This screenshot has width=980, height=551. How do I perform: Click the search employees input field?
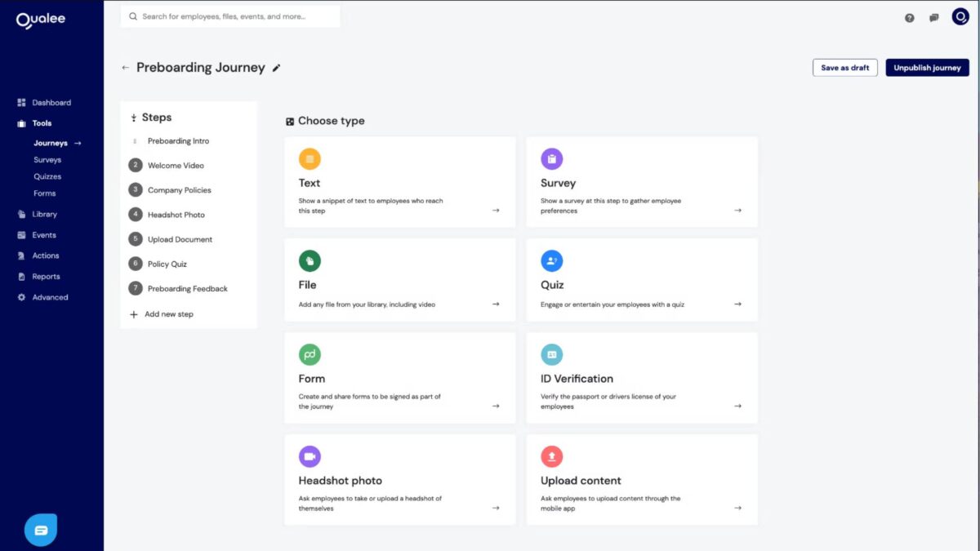click(230, 16)
